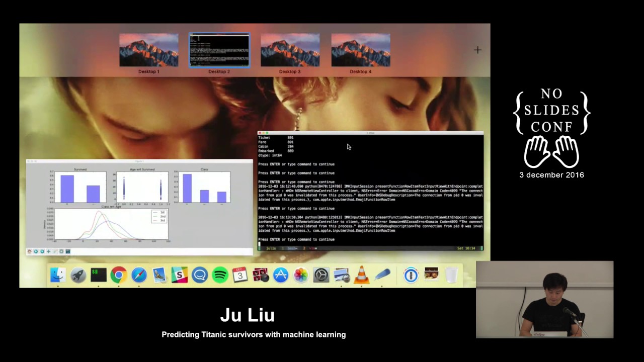
Task: Switch to Desktop 4 thumbnail
Action: (361, 50)
